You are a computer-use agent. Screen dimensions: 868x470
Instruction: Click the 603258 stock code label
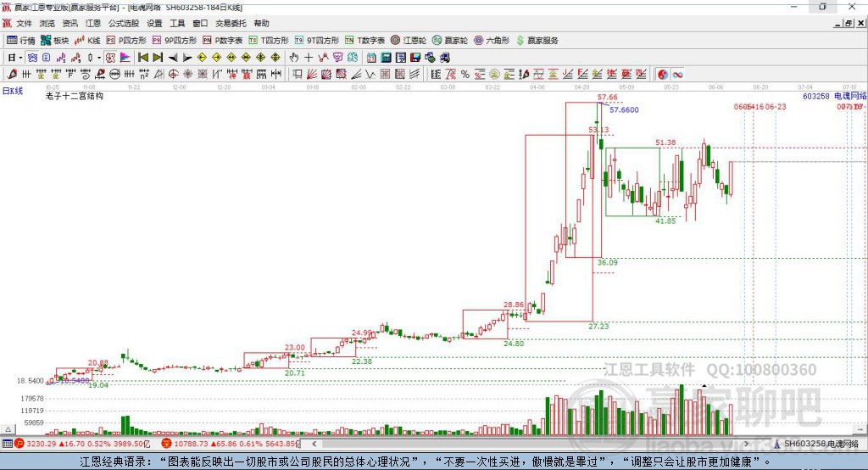coord(816,96)
